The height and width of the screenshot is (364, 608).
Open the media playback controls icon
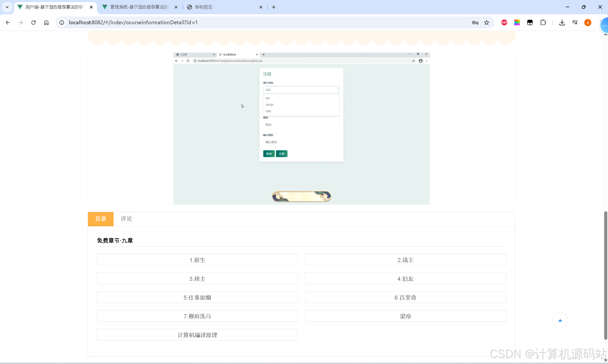pyautogui.click(x=575, y=22)
